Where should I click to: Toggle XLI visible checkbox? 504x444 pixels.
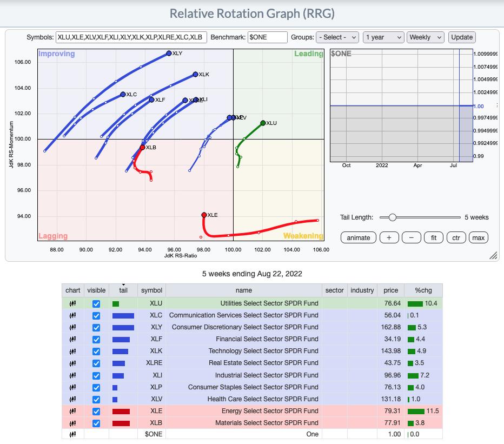click(x=96, y=375)
